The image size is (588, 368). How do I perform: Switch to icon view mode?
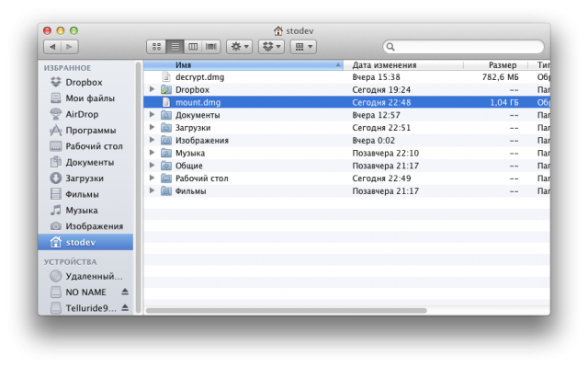point(155,46)
